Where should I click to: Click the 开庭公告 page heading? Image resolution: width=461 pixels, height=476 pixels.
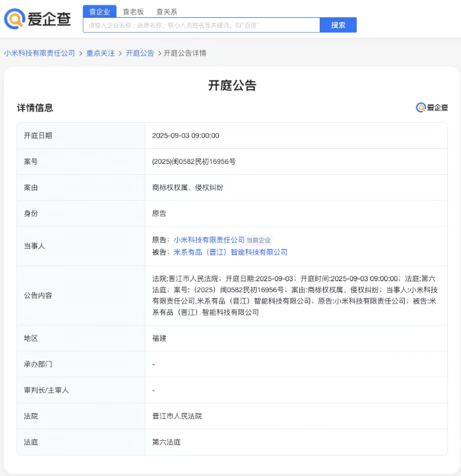[x=233, y=85]
